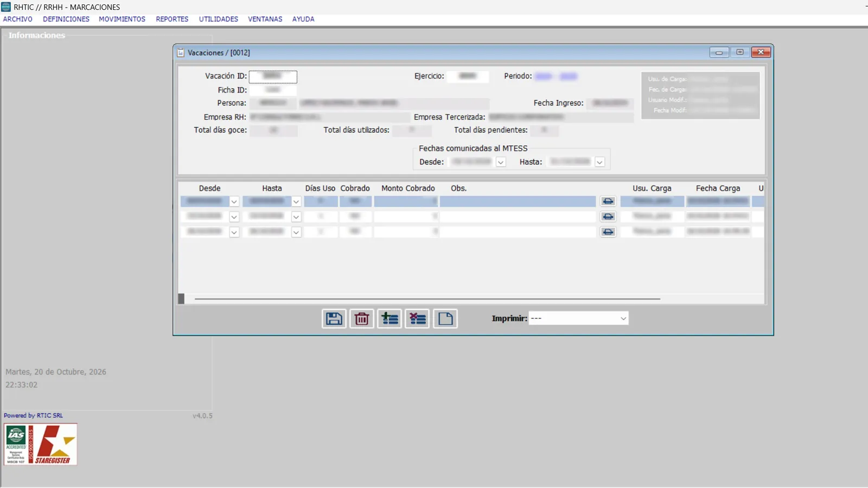Open the MOVIMIENTOS menu

point(122,19)
